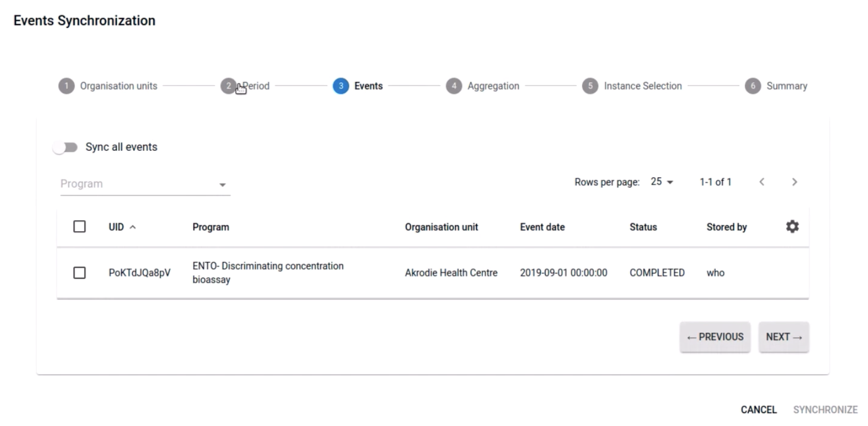Click the step 6 circle icon
The height and width of the screenshot is (426, 868).
coord(753,86)
